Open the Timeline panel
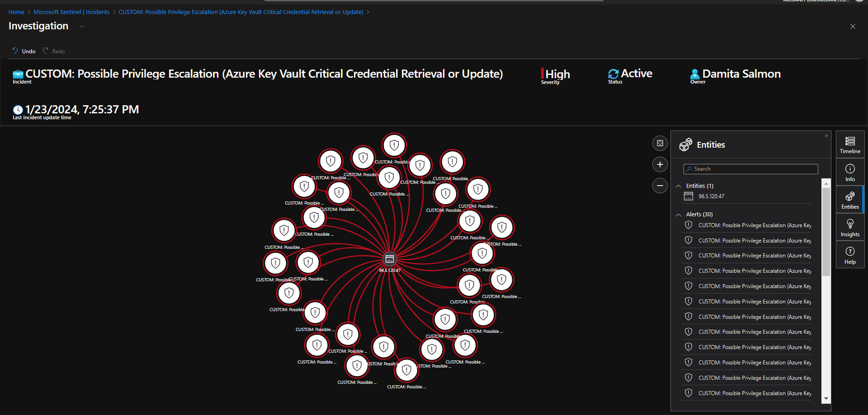 [x=850, y=145]
